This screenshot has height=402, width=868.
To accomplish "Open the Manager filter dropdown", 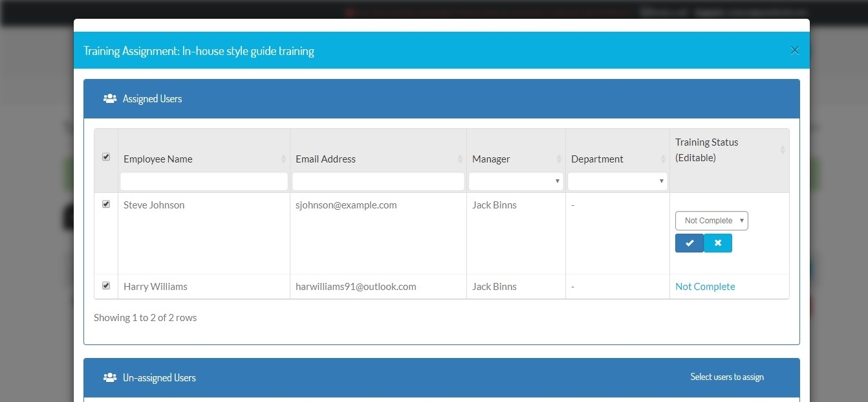I will (515, 181).
